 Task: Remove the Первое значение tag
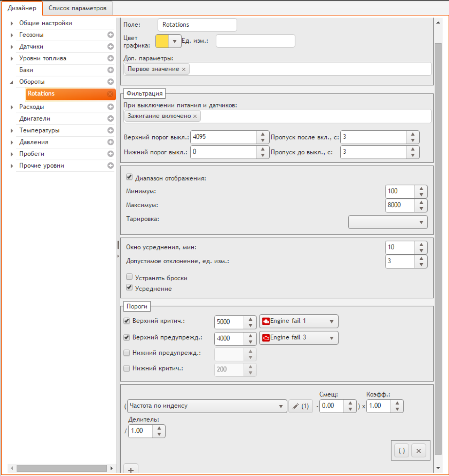(x=184, y=69)
